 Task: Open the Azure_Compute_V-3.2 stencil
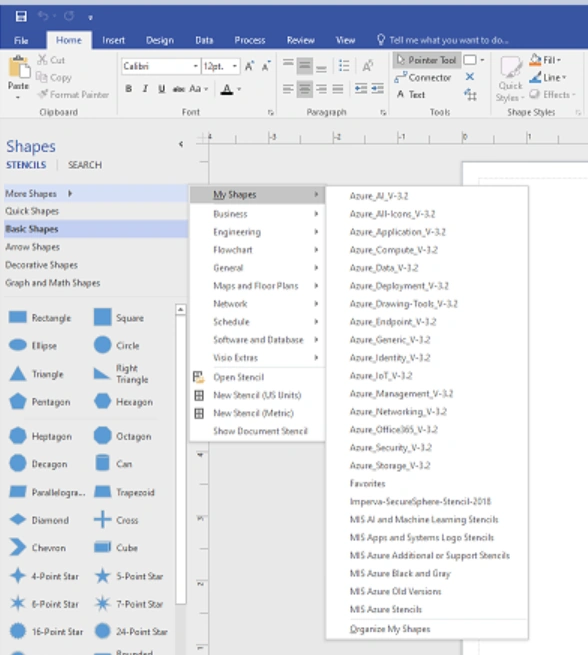click(x=427, y=250)
